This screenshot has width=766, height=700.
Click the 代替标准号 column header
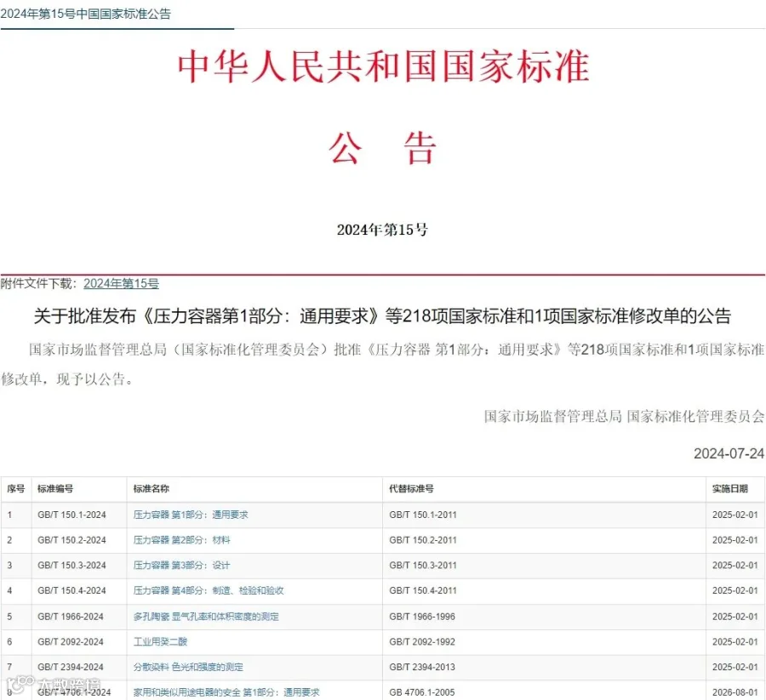(411, 488)
